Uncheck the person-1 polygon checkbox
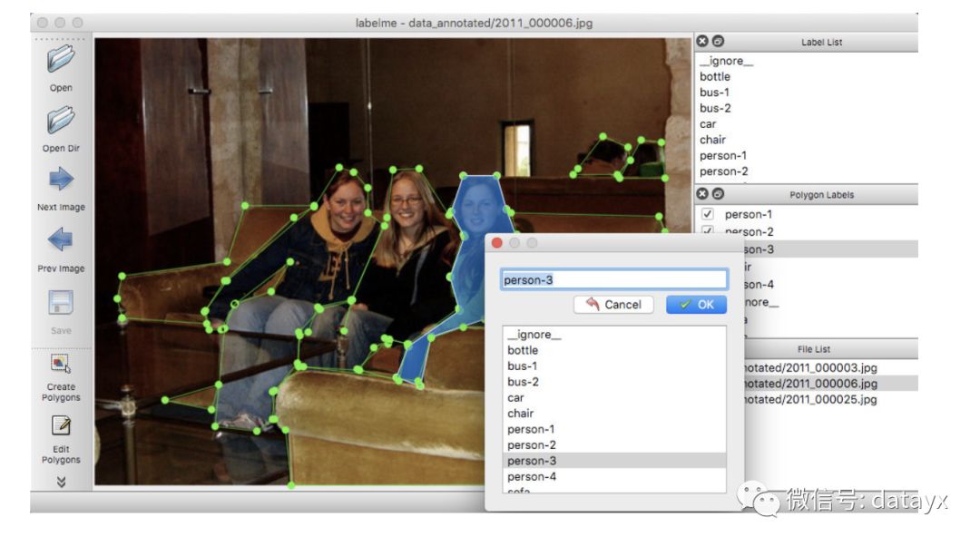This screenshot has width=980, height=546. click(x=708, y=214)
